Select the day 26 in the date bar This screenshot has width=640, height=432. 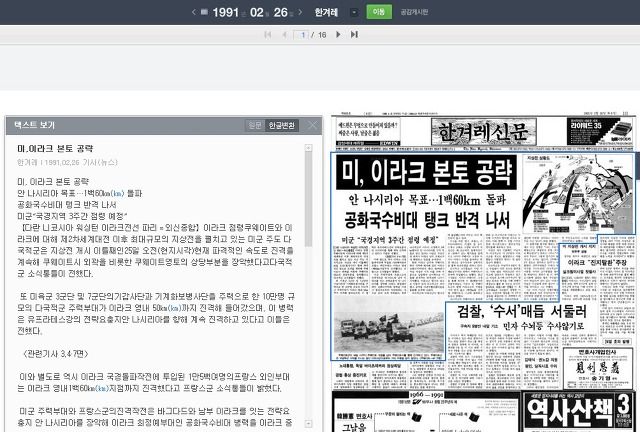pyautogui.click(x=280, y=12)
